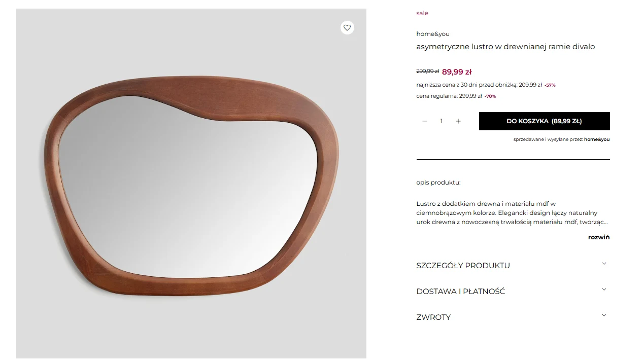Add mirror to wishlist with heart icon
Image resolution: width=644 pixels, height=364 pixels.
tap(347, 28)
